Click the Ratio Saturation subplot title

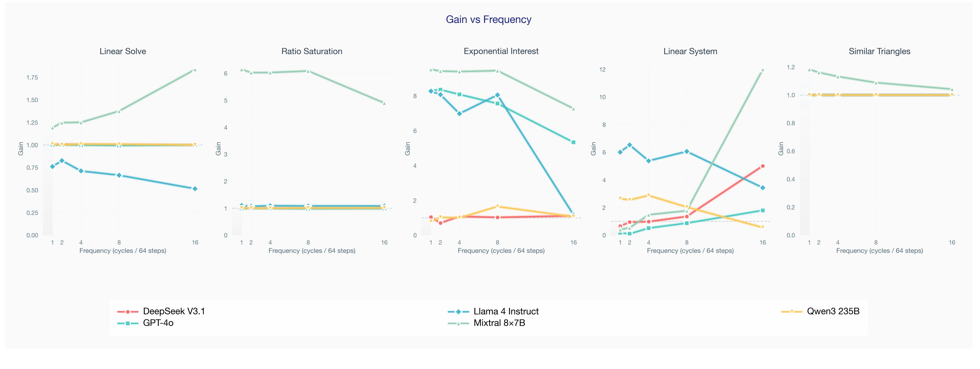point(312,51)
